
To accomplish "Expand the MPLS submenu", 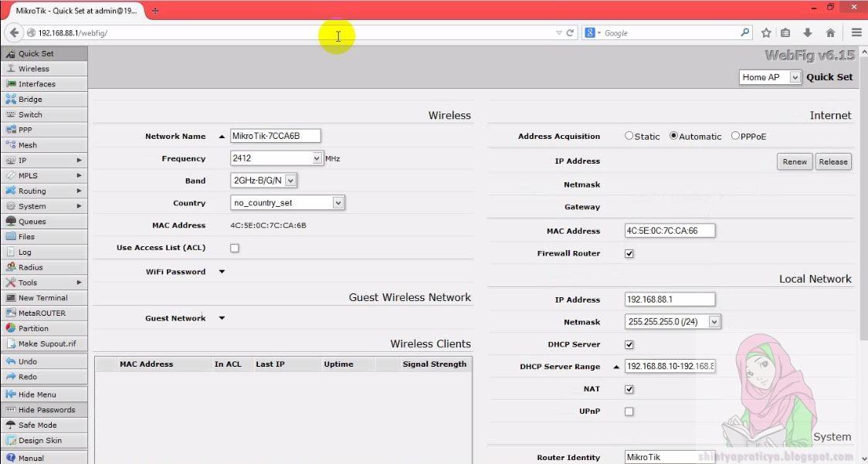I will pyautogui.click(x=44, y=175).
